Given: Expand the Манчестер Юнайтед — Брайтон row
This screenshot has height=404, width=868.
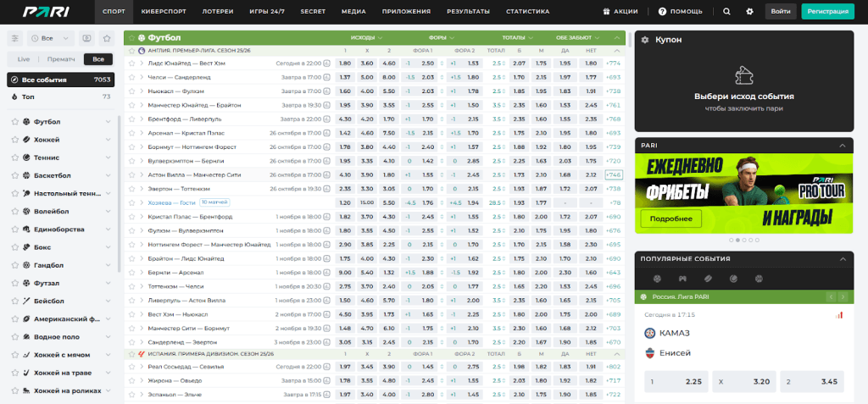Looking at the screenshot, I should click(x=142, y=105).
